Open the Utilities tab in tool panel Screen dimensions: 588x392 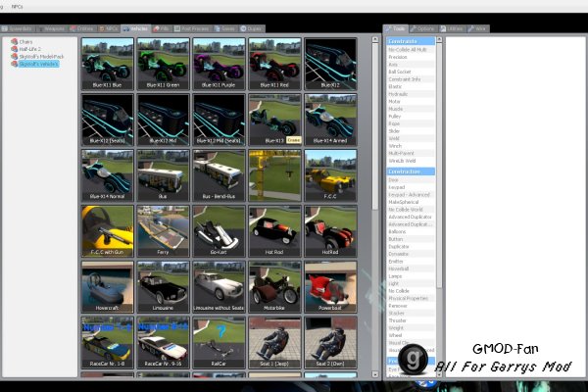(452, 28)
